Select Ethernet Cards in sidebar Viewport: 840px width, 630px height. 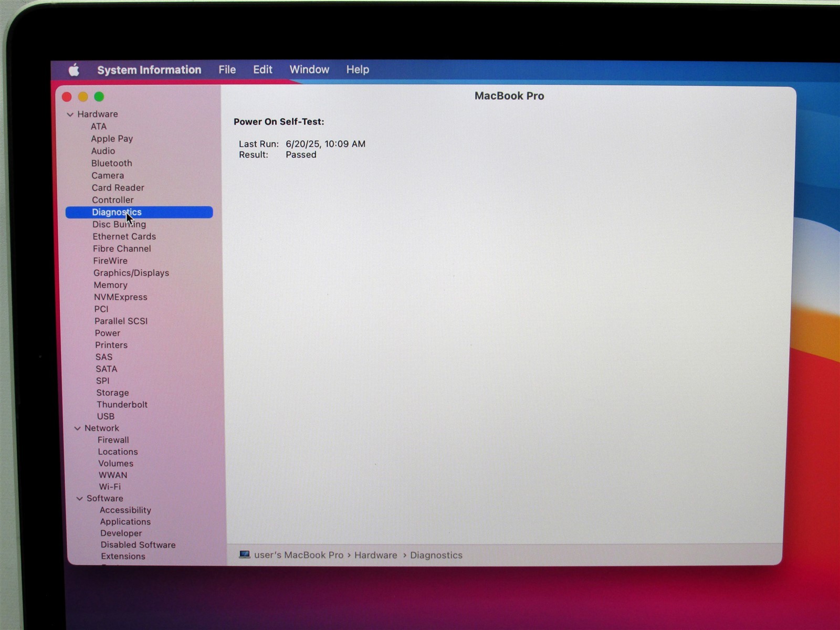(124, 236)
